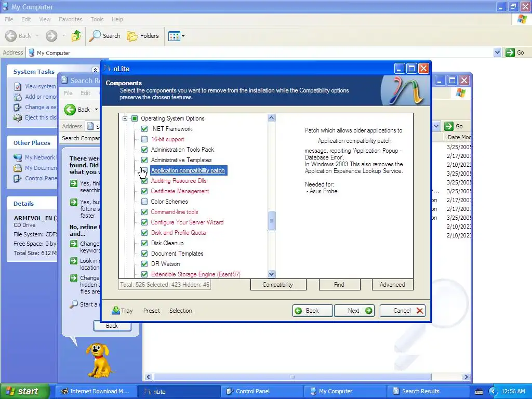
Task: Click the component list scrollbar thumb
Action: point(271,220)
